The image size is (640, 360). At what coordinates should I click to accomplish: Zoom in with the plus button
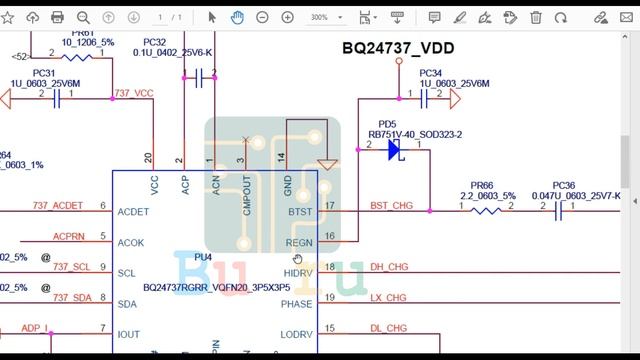tap(288, 18)
